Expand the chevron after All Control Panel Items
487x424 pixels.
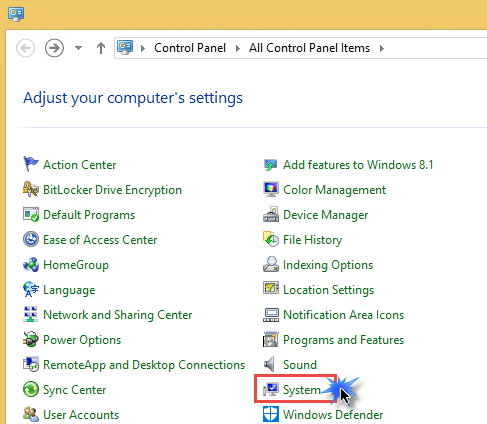[x=382, y=48]
